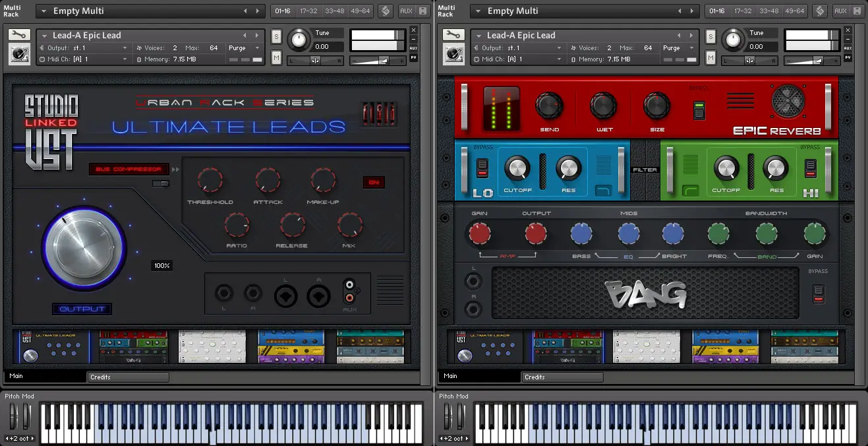Solo the instrument in the right window

(710, 37)
